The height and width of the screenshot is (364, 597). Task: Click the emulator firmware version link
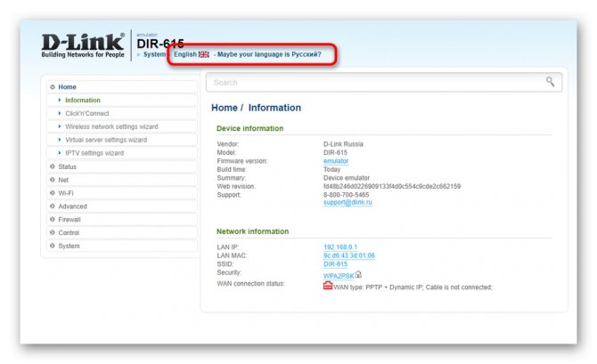tap(336, 161)
